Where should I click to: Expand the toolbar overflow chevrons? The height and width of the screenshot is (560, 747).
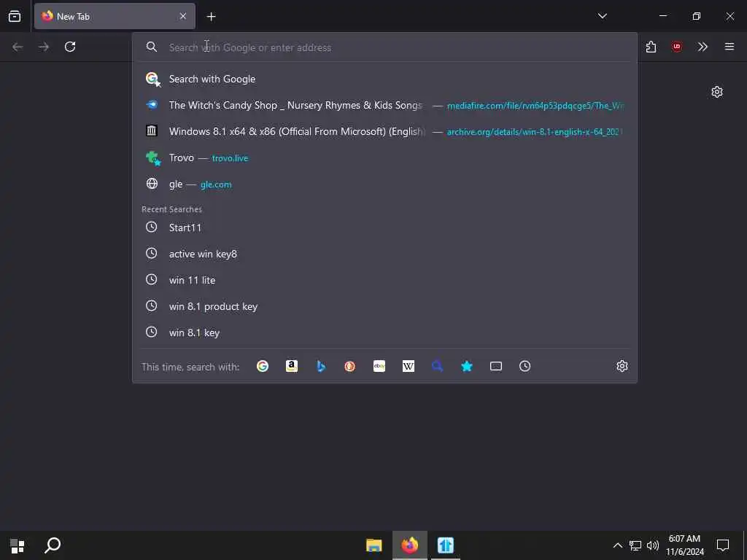703,47
